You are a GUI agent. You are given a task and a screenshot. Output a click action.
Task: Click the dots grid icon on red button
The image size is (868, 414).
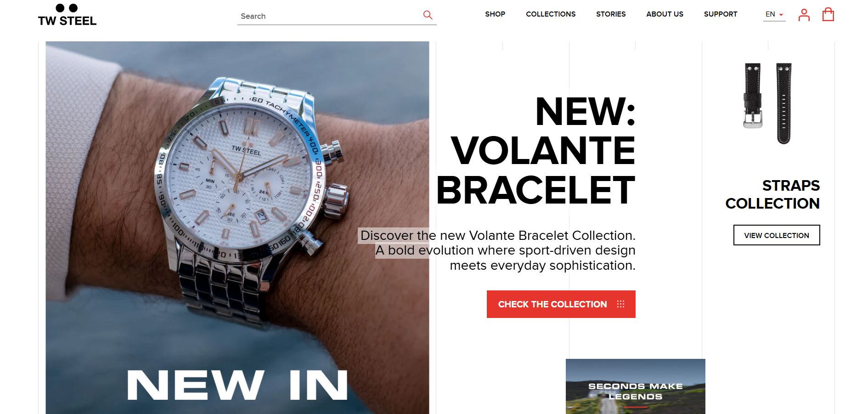coord(620,304)
